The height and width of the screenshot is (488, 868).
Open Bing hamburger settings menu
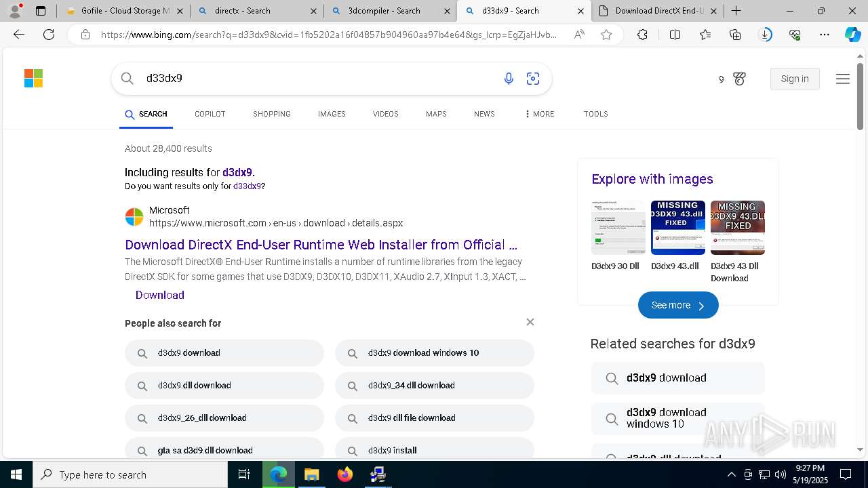tap(843, 79)
